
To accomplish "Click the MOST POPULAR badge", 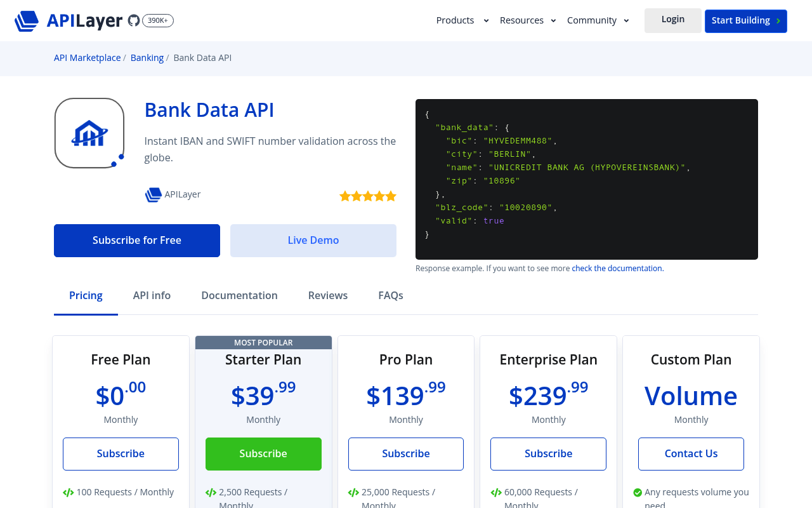I will tap(263, 343).
